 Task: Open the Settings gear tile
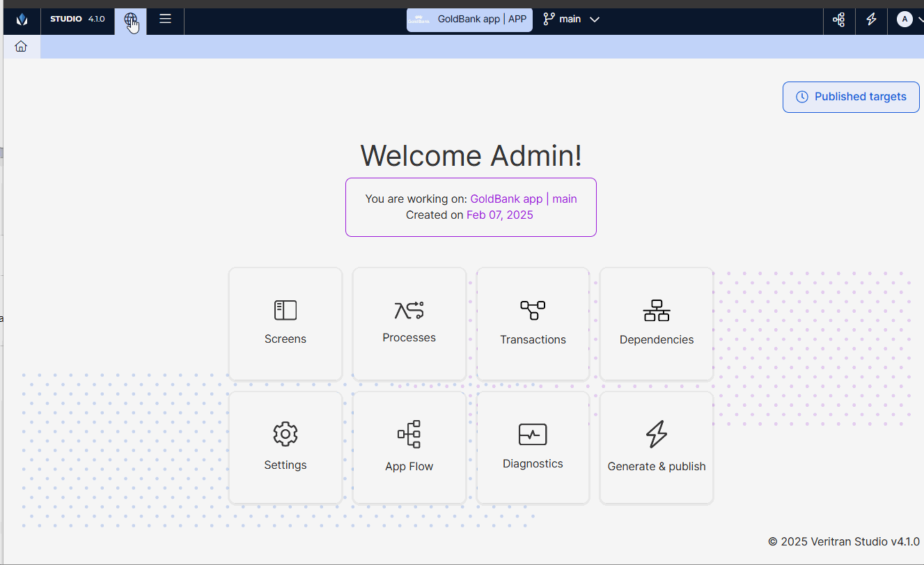285,447
